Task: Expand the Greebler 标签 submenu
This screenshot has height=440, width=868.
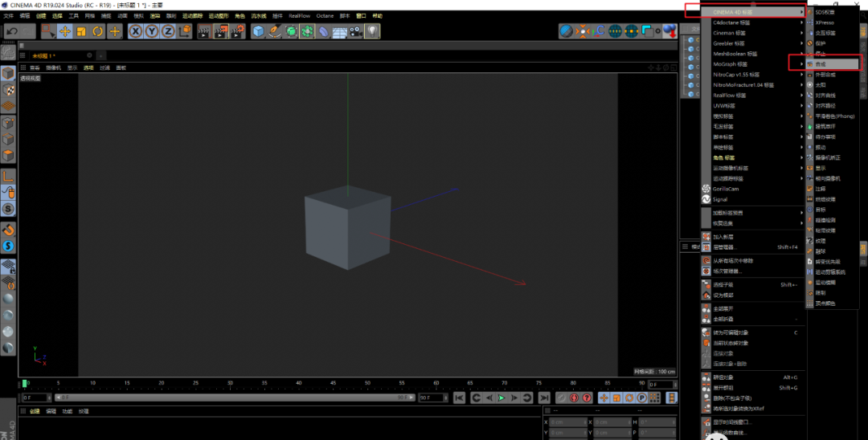Action: pyautogui.click(x=752, y=43)
